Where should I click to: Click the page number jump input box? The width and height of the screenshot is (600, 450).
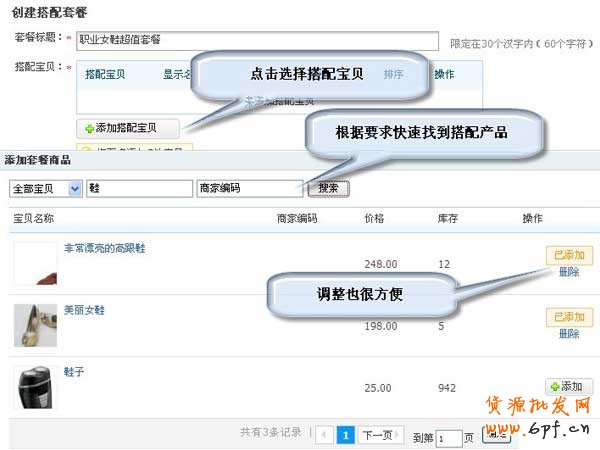[x=449, y=437]
